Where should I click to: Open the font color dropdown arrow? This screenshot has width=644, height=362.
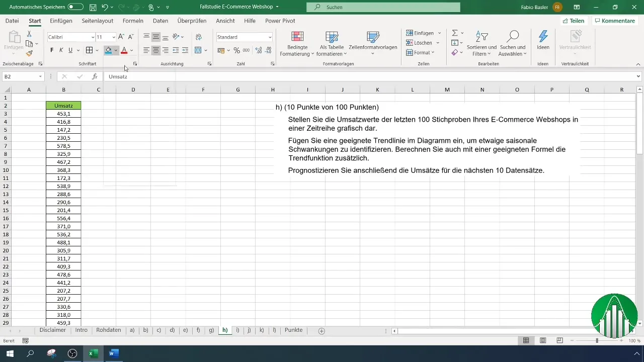point(131,50)
